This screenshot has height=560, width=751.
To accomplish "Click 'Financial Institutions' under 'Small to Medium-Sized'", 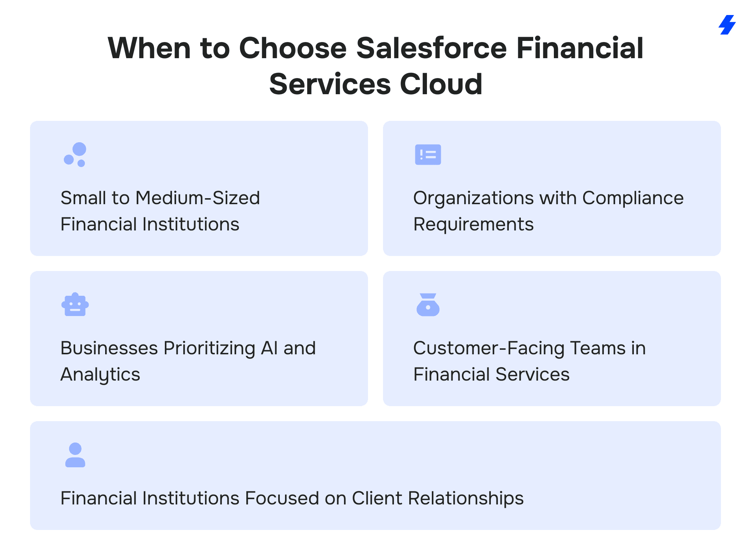I will (150, 224).
